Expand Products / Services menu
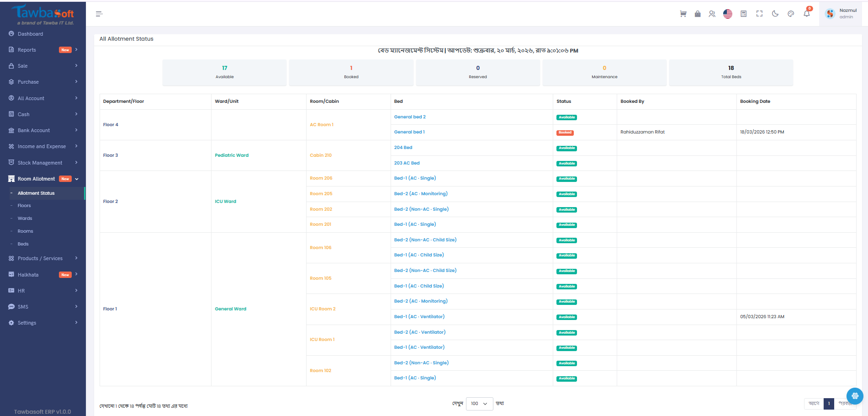 (43, 258)
